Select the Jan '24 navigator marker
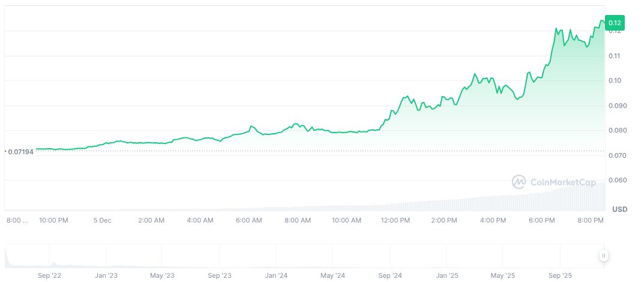 [x=276, y=275]
